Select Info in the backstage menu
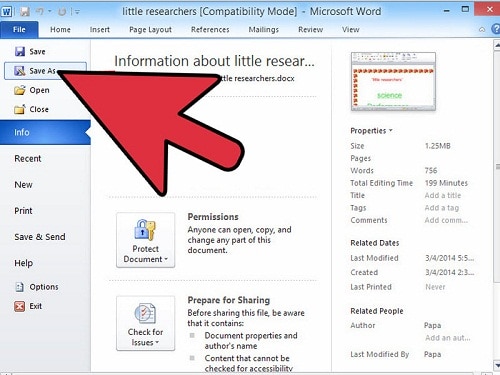 pos(45,132)
